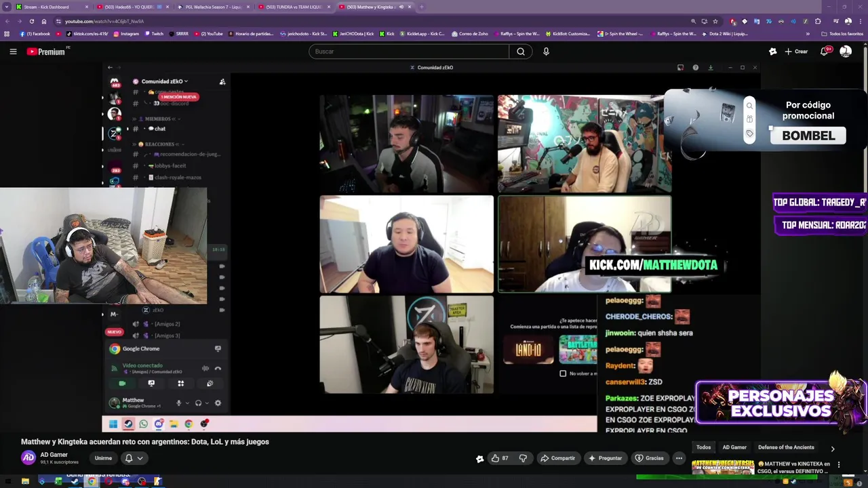Viewport: 868px width, 488px height.
Task: Start voice search with microphone icon
Action: [x=546, y=52]
